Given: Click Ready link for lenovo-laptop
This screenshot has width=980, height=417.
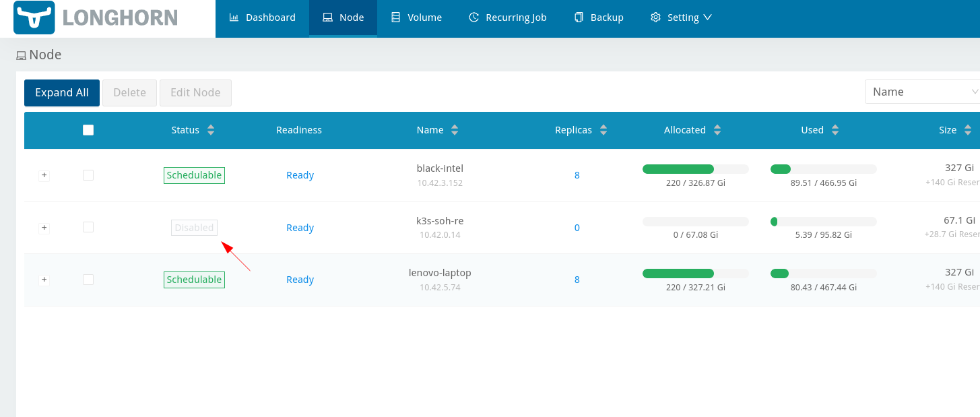Looking at the screenshot, I should (300, 280).
